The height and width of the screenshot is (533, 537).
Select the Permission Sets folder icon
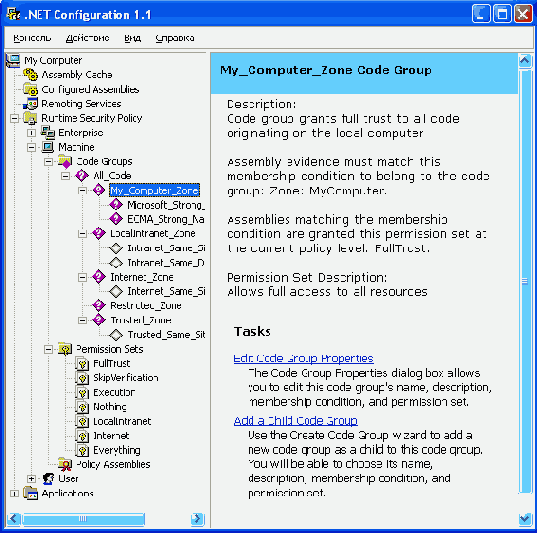coord(65,349)
